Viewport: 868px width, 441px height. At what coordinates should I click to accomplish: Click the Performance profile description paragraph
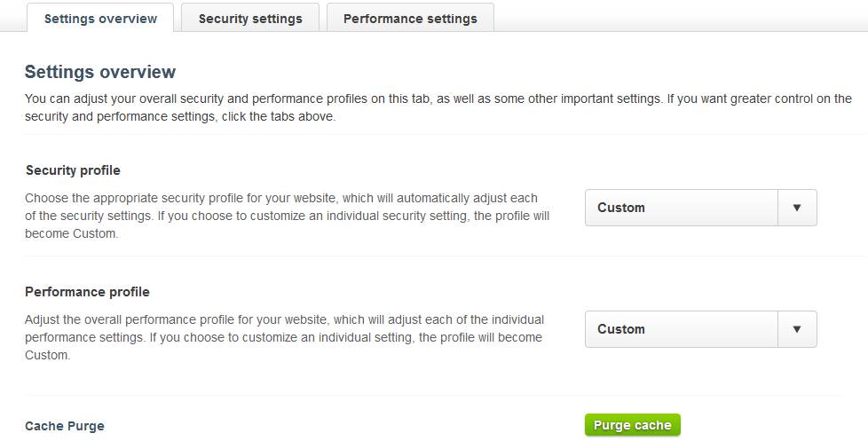pyautogui.click(x=284, y=337)
